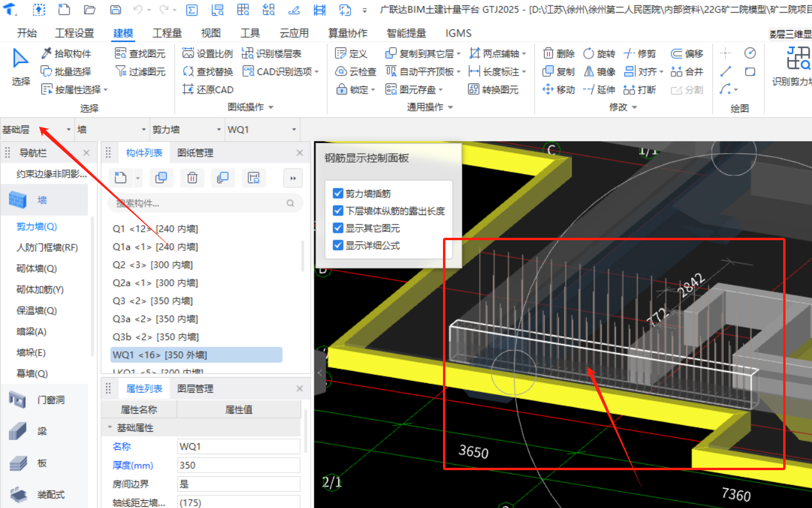
Task: Click the trash delete icon in component list
Action: coord(192,177)
